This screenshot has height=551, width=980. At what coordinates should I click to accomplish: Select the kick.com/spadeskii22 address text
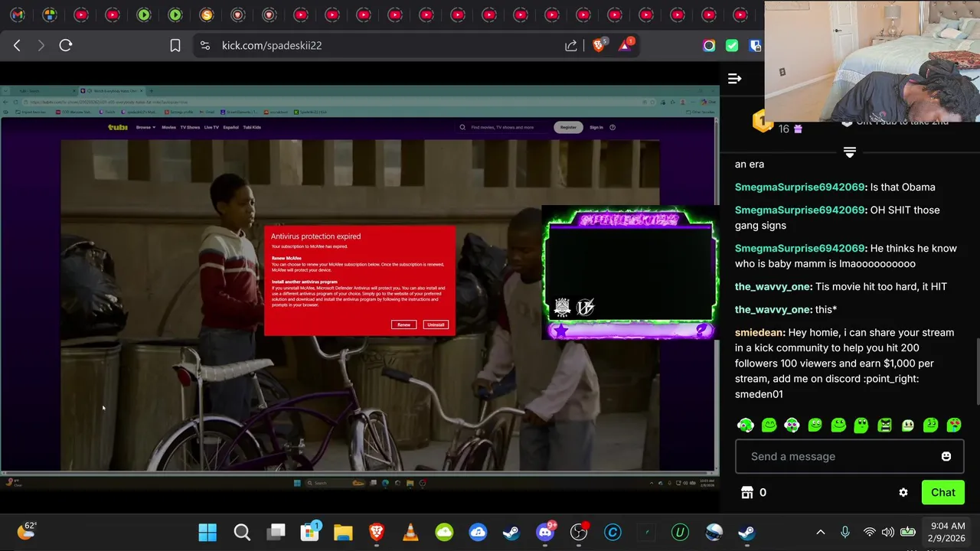(x=272, y=45)
